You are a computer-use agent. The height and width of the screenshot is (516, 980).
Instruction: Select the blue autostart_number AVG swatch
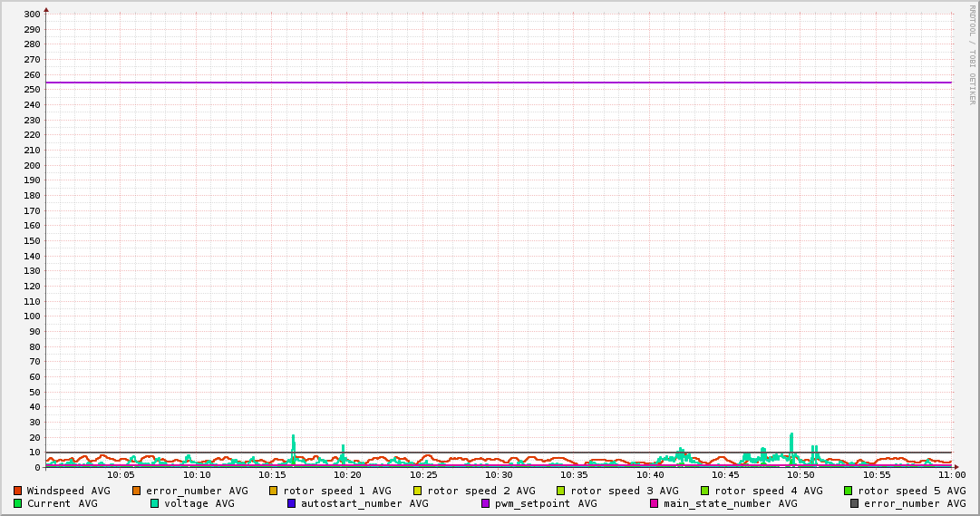(x=292, y=503)
